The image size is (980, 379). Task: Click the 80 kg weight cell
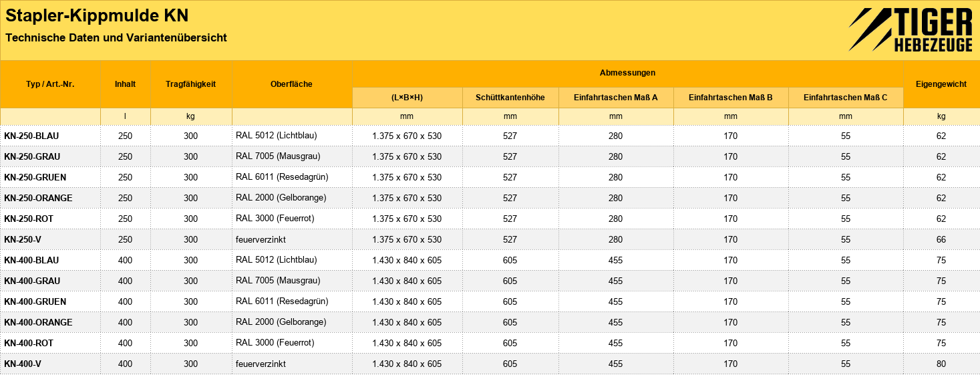click(941, 364)
